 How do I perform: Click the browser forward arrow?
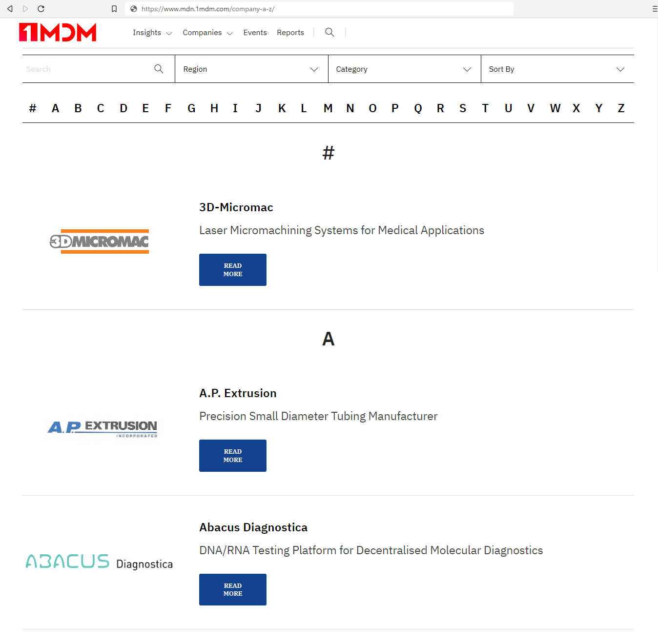[25, 9]
